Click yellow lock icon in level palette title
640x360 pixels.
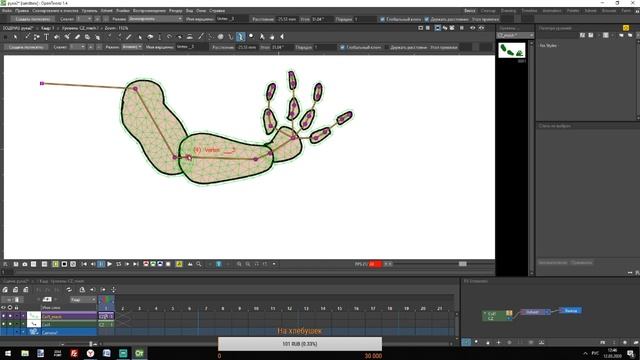click(626, 28)
